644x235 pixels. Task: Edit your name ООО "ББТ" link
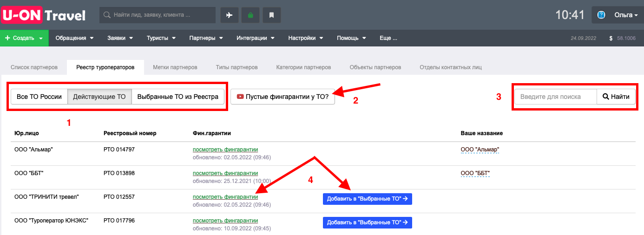475,173
